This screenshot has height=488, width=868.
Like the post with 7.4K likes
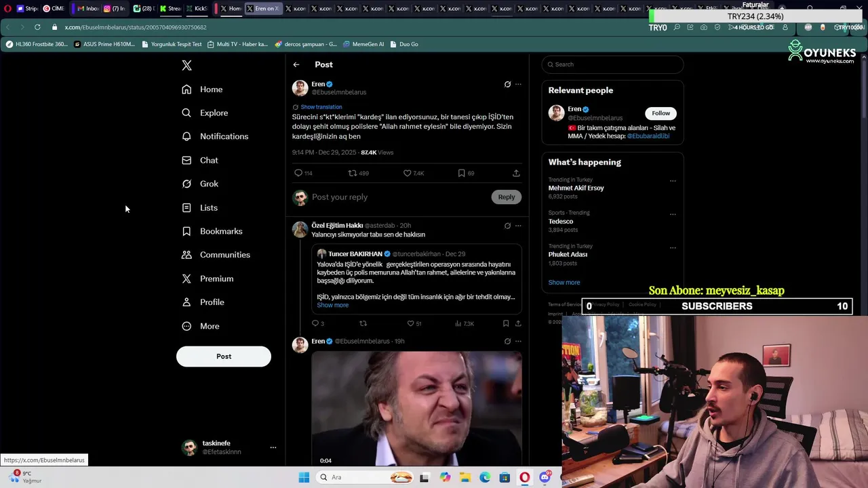coord(407,174)
